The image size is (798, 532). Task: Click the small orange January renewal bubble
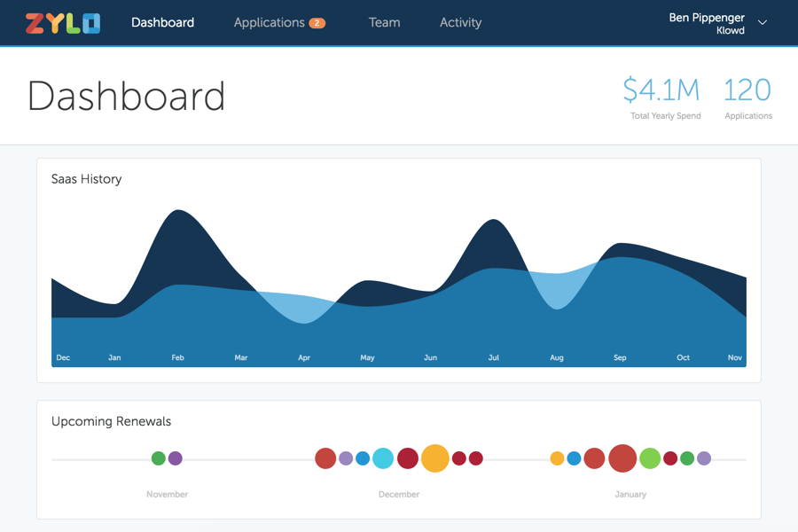[557, 458]
